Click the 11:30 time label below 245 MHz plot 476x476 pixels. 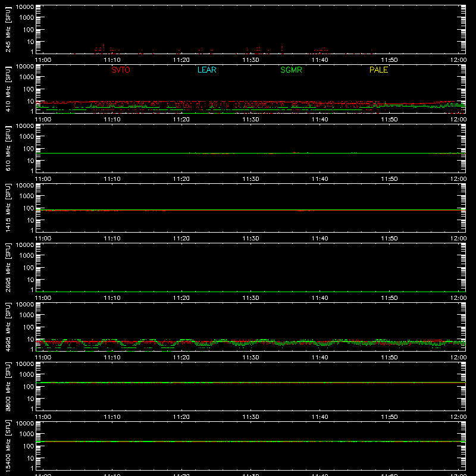tap(250, 60)
